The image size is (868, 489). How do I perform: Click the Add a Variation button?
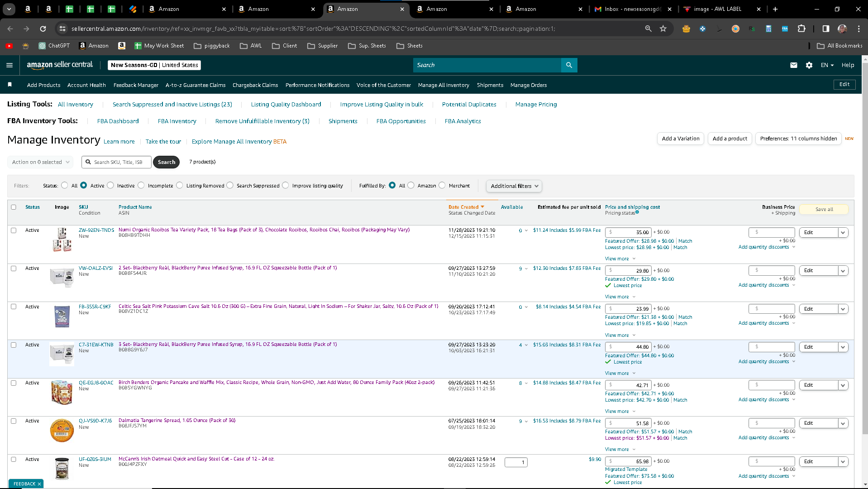click(x=680, y=139)
